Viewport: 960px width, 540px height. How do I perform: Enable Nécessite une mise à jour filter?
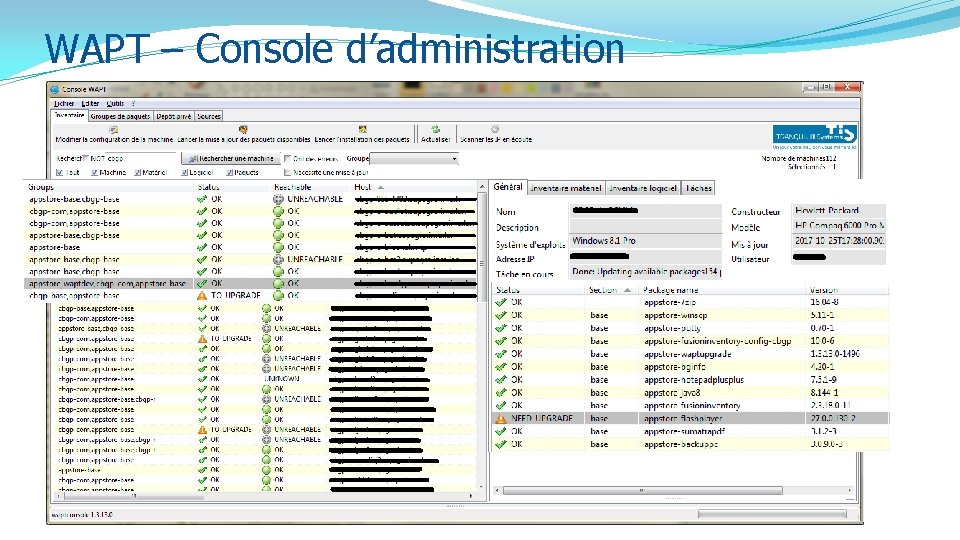tap(287, 173)
